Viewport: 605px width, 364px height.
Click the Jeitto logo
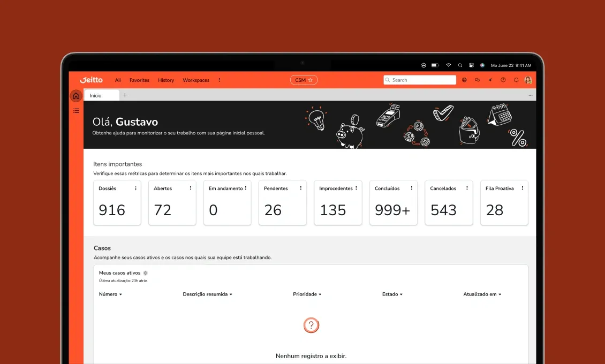point(91,80)
